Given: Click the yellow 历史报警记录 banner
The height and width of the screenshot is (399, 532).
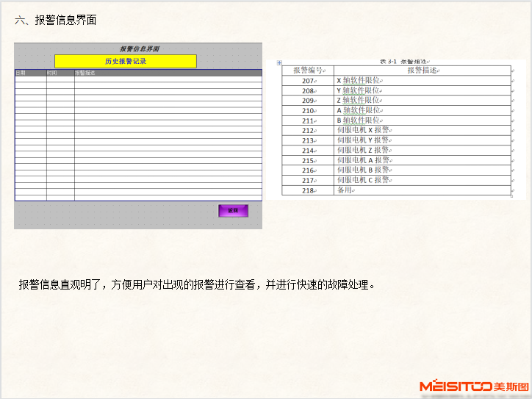Looking at the screenshot, I should [x=126, y=61].
